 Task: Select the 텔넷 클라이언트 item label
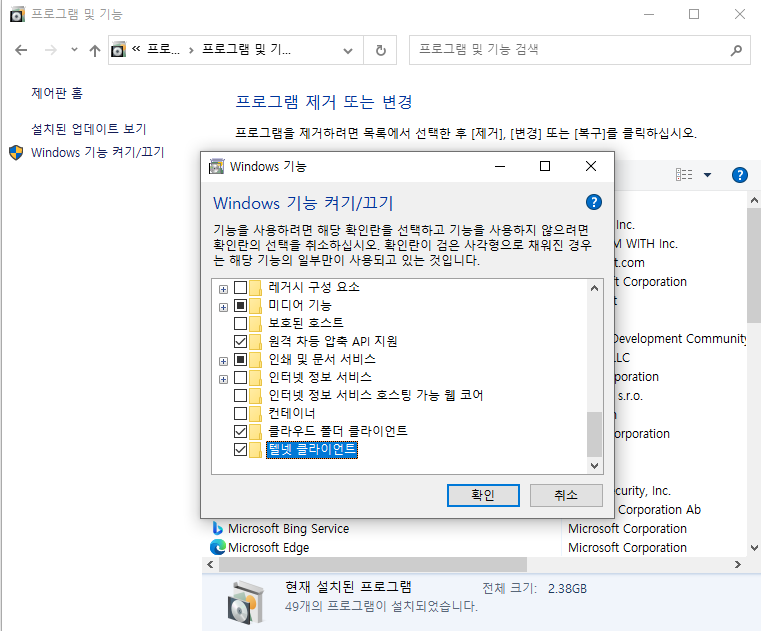(312, 449)
